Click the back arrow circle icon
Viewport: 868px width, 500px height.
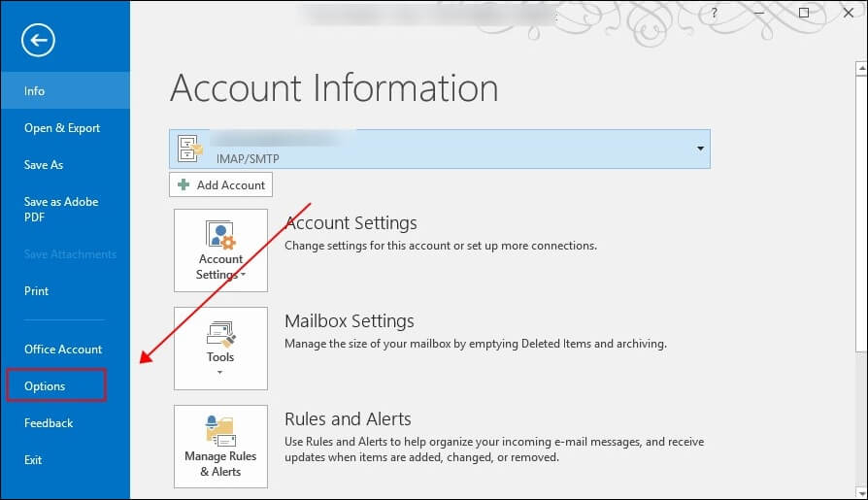39,40
